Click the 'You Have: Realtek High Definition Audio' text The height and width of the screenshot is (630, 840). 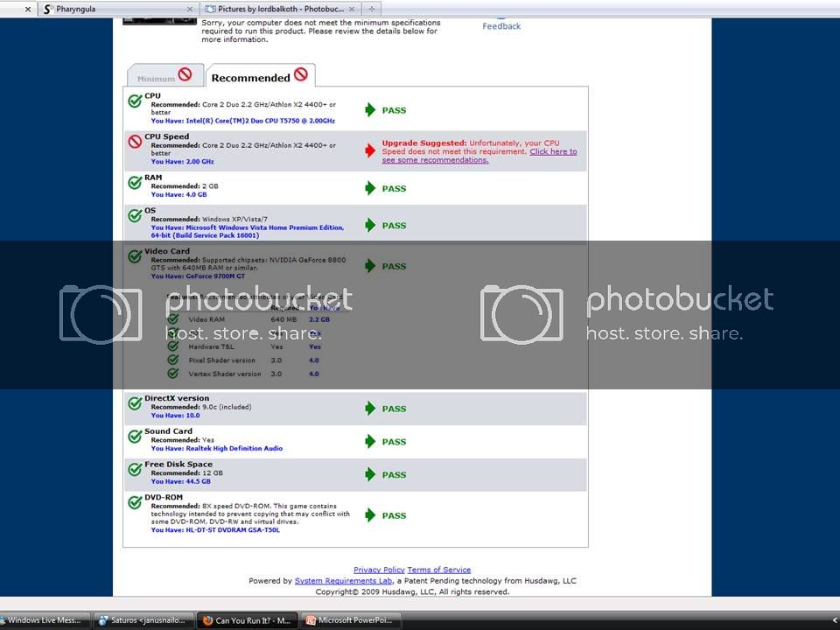click(x=216, y=448)
